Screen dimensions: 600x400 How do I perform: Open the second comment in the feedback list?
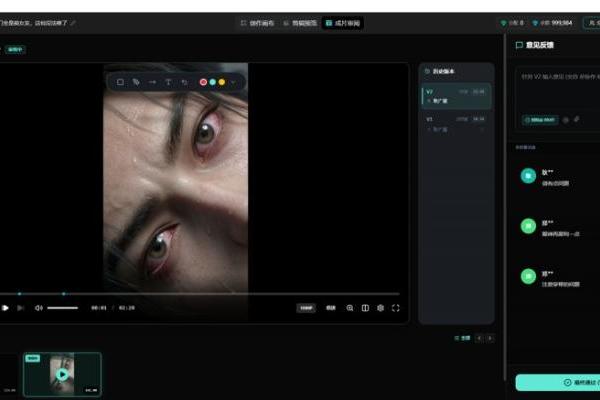[556, 228]
